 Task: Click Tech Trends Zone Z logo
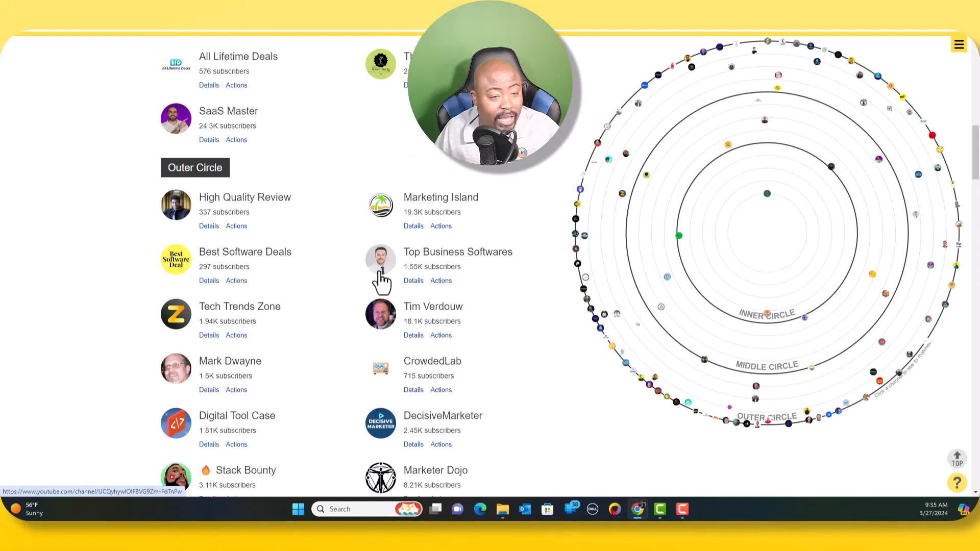176,314
